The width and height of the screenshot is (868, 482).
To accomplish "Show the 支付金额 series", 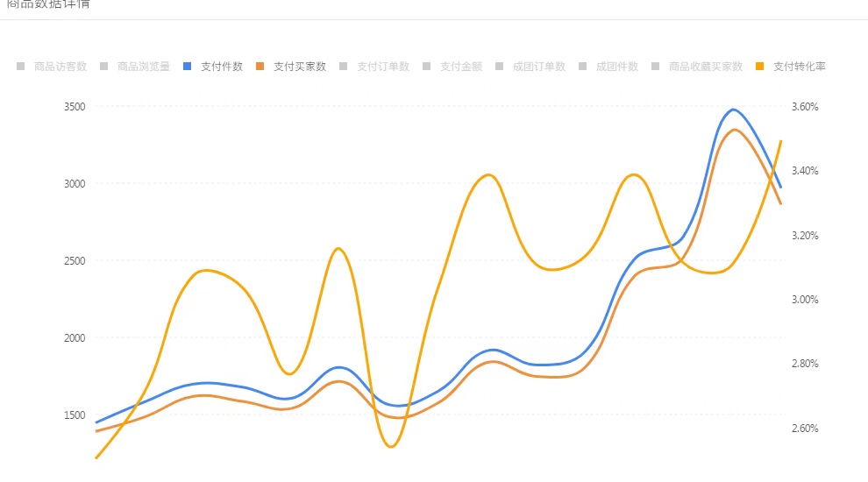I will point(461,67).
